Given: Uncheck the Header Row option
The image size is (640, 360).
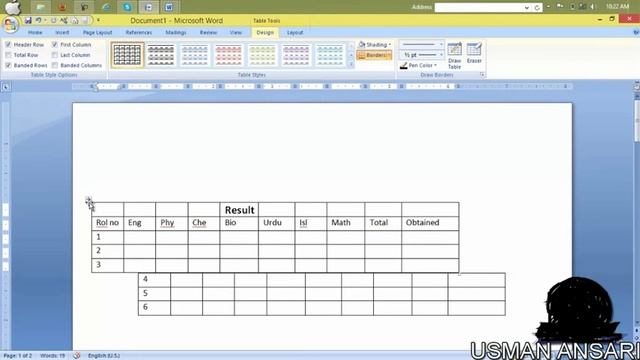Looking at the screenshot, I should coord(8,44).
